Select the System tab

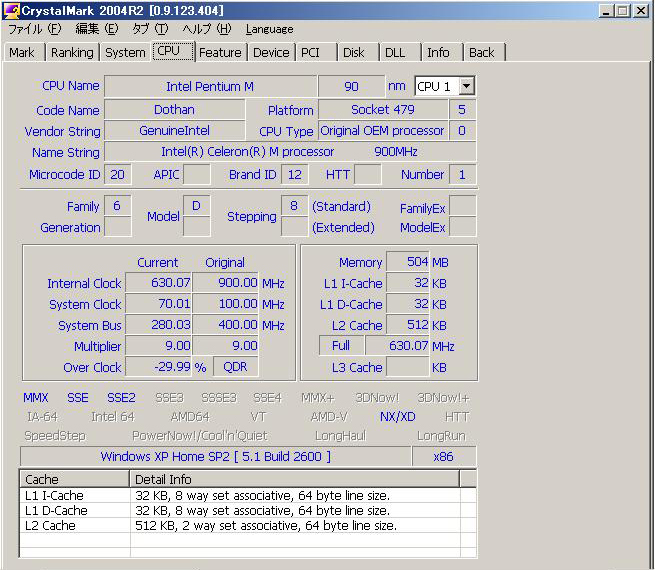125,52
